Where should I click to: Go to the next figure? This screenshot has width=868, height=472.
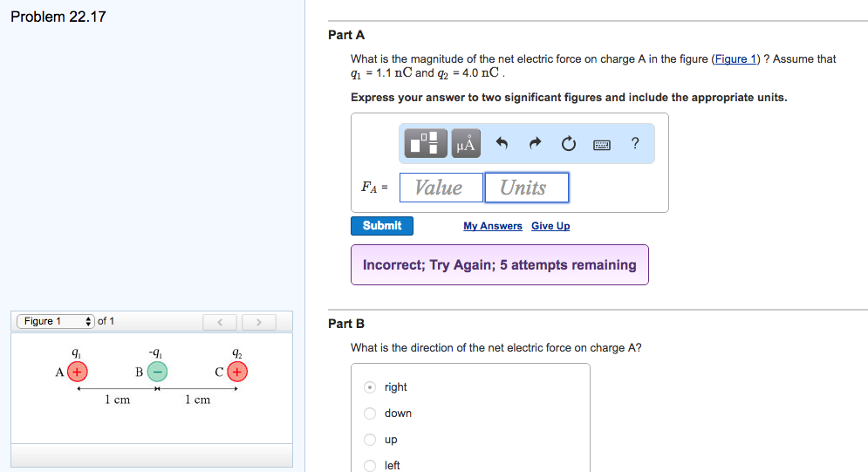258,323
